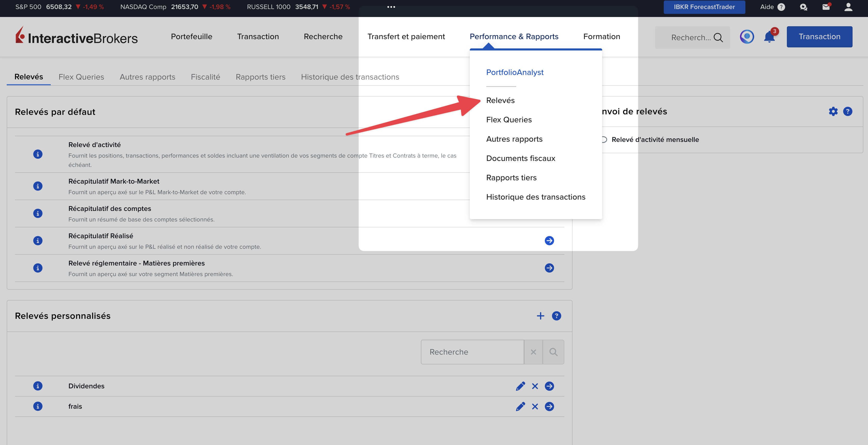Viewport: 868px width, 445px height.
Task: Open the messages envelope icon
Action: pos(826,7)
